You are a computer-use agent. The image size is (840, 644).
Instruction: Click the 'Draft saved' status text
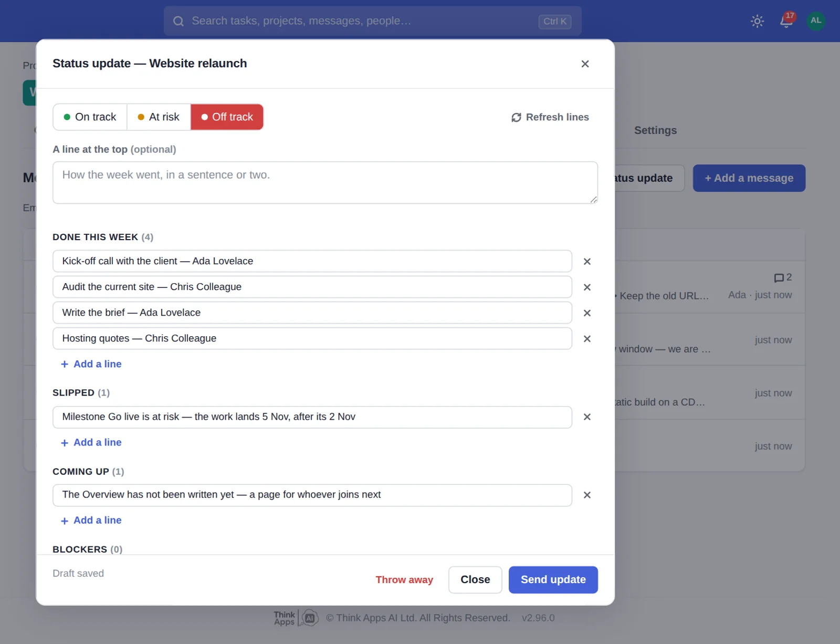78,574
